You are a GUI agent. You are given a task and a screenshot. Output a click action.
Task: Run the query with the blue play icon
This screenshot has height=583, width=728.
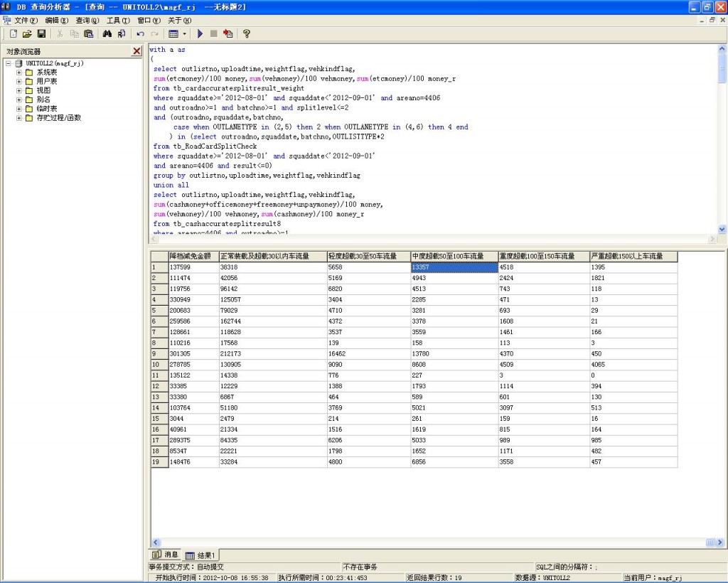[x=200, y=33]
